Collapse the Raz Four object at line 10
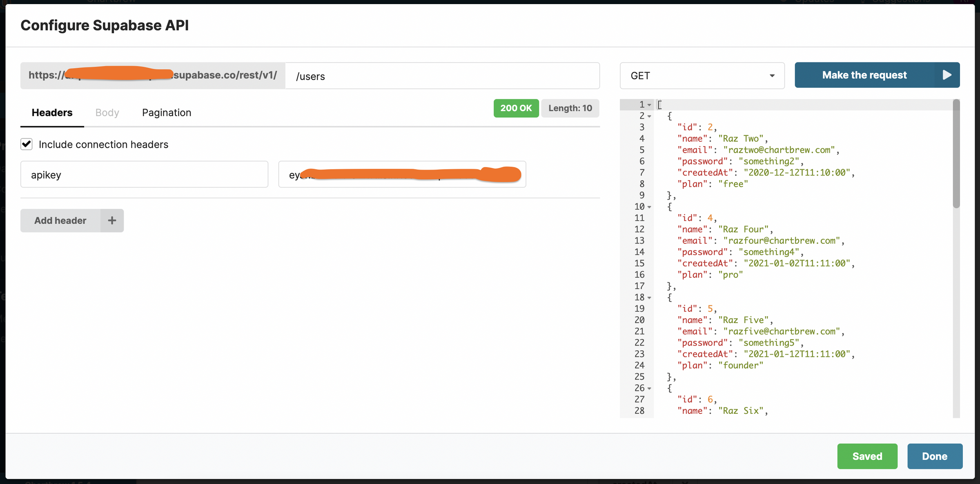This screenshot has width=980, height=484. pyautogui.click(x=649, y=207)
